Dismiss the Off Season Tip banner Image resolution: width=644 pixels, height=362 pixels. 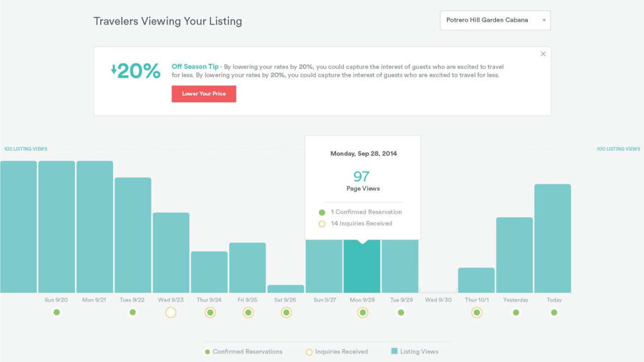pos(543,54)
